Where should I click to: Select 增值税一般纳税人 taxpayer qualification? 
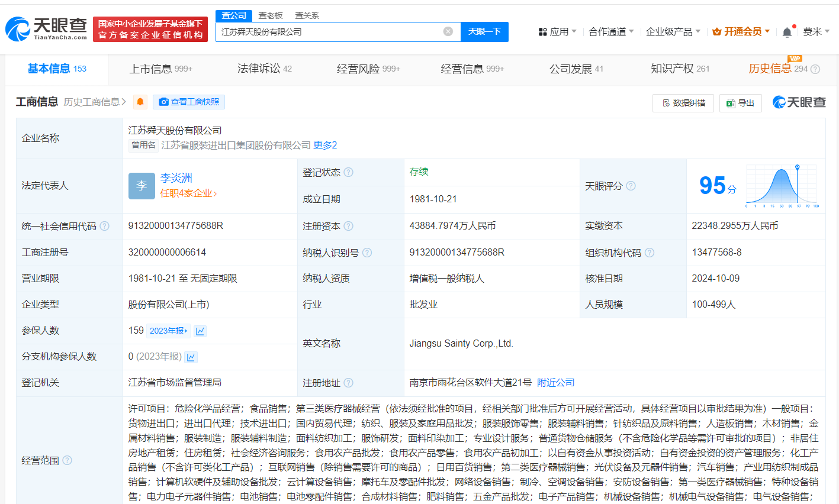tap(446, 278)
